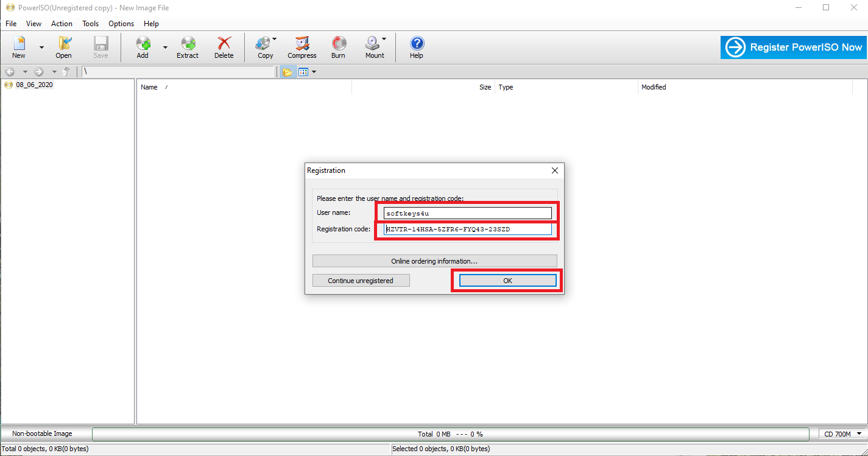Screen dimensions: 868x456
Task: Click the Delete toolbar icon
Action: (x=224, y=47)
